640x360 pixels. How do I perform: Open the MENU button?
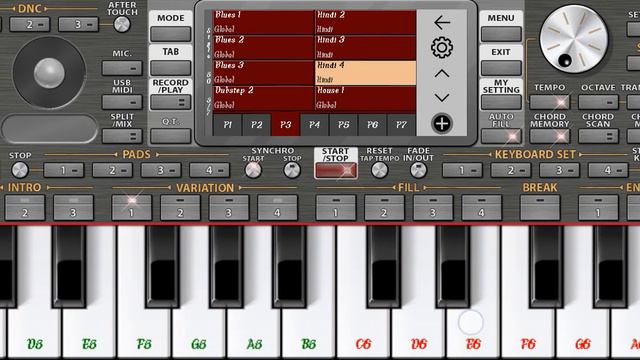501,34
